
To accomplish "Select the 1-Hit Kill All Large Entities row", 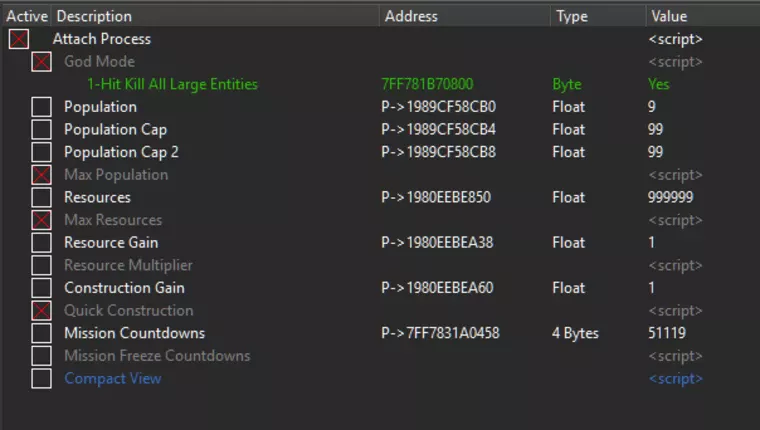I will click(x=172, y=84).
